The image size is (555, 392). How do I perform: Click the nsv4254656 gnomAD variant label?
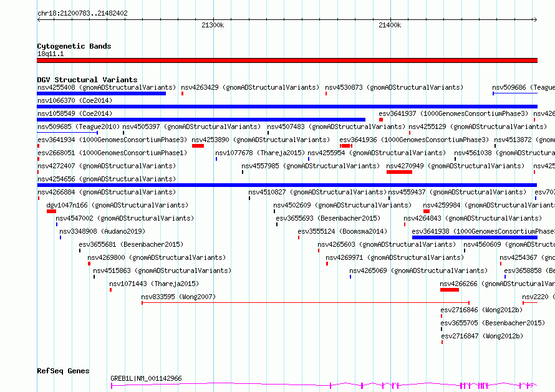coord(107,179)
